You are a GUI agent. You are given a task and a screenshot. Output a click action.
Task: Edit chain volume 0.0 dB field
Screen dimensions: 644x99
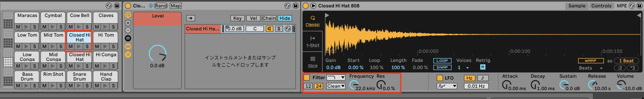click(234, 29)
